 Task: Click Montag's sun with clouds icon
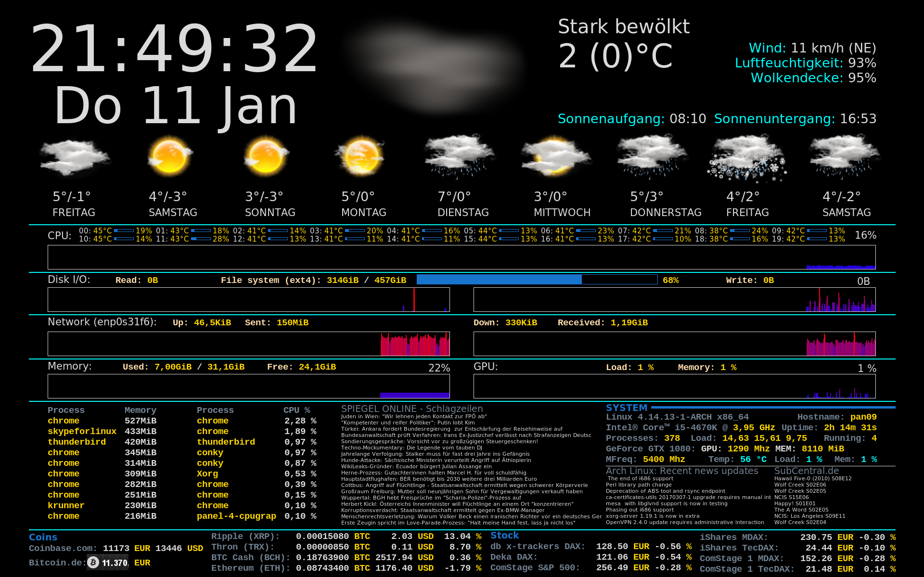click(361, 156)
